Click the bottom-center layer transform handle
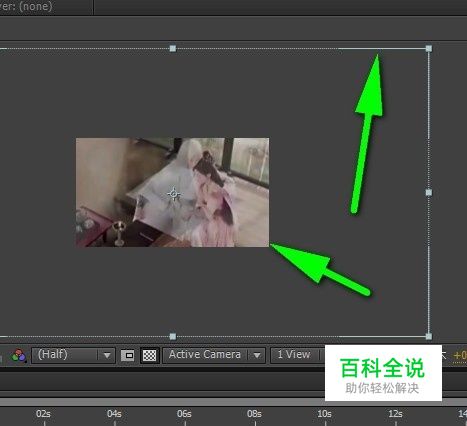This screenshot has height=426, width=467. pyautogui.click(x=173, y=336)
